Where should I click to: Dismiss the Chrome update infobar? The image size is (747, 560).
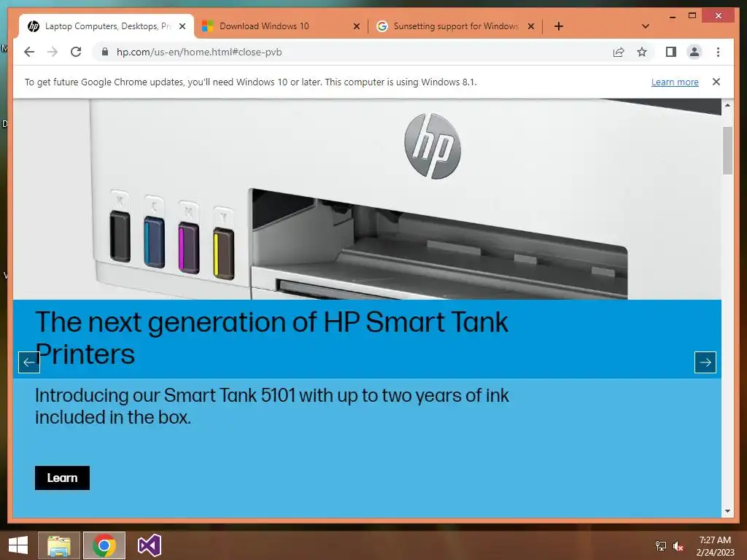point(716,82)
